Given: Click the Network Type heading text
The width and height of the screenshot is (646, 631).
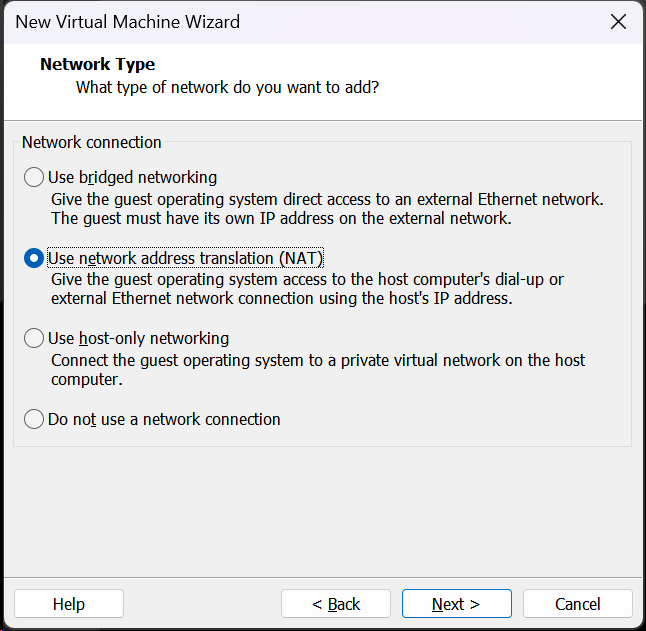Looking at the screenshot, I should 98,65.
